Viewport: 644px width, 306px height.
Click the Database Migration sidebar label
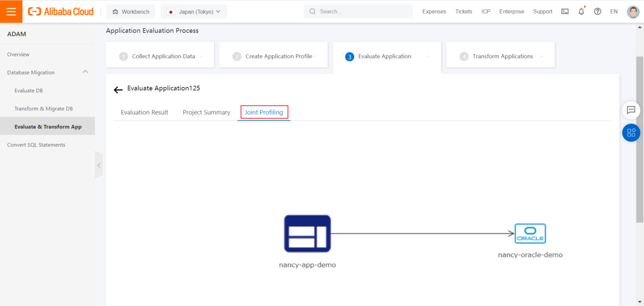pyautogui.click(x=31, y=72)
